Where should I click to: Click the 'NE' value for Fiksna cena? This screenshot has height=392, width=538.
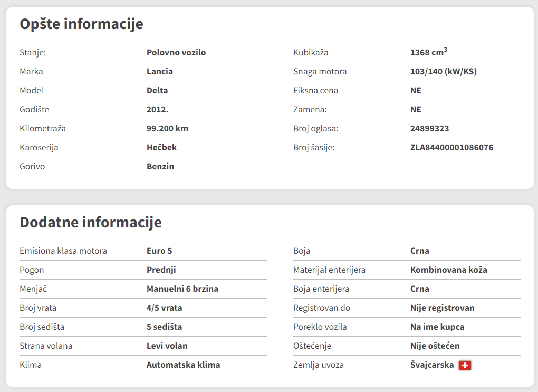pos(416,91)
